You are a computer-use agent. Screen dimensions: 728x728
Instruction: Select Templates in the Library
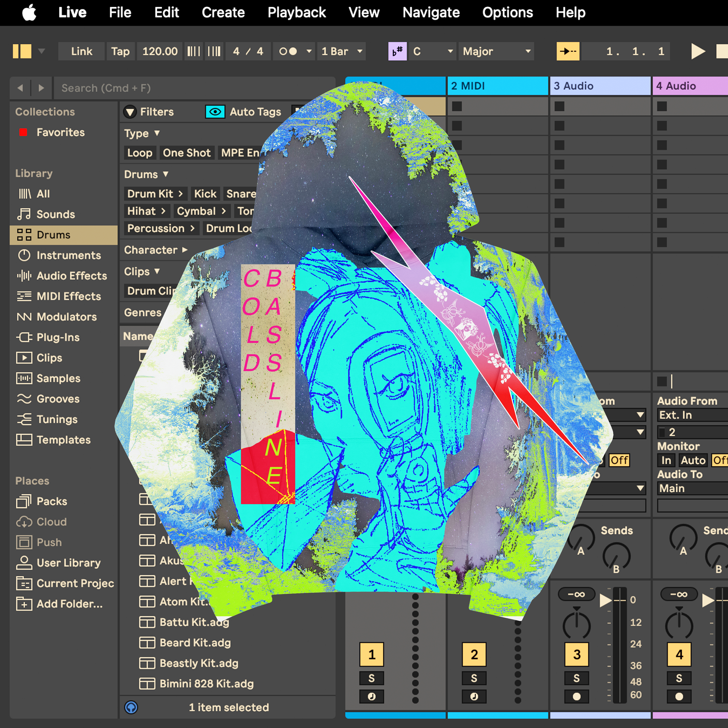pos(63,440)
